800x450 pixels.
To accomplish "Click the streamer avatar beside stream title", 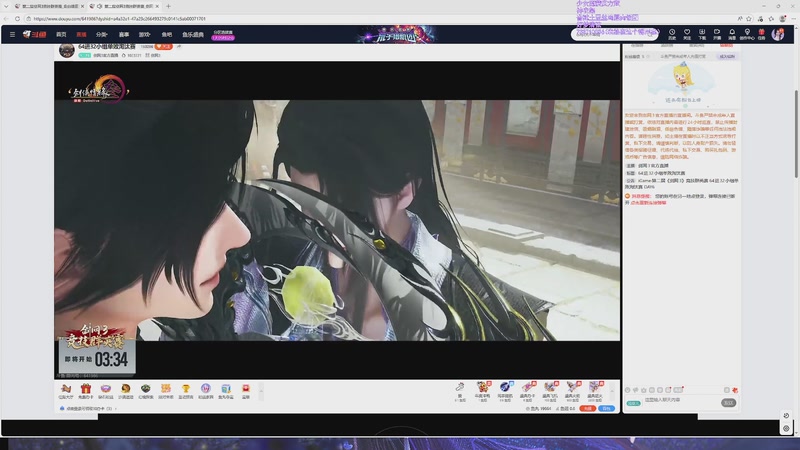I will coord(67,51).
